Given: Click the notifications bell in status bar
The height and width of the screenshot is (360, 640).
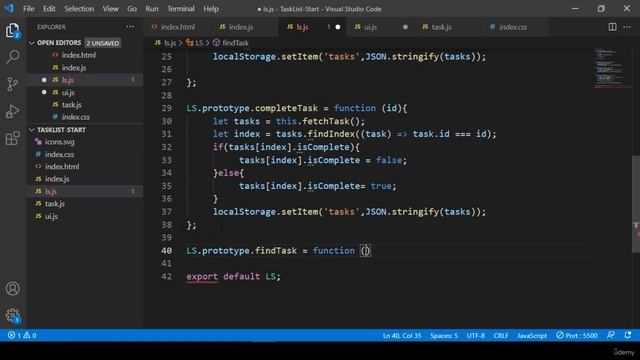Looking at the screenshot, I should click(x=628, y=336).
